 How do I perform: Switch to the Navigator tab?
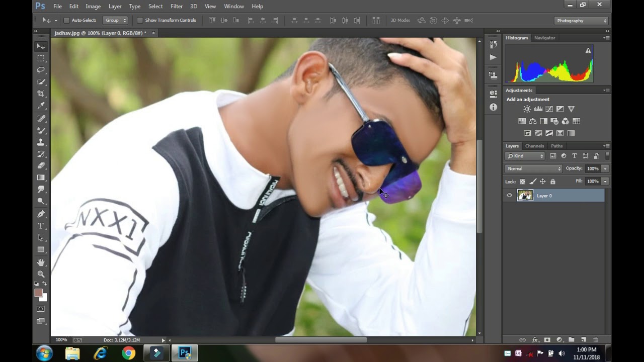(544, 38)
